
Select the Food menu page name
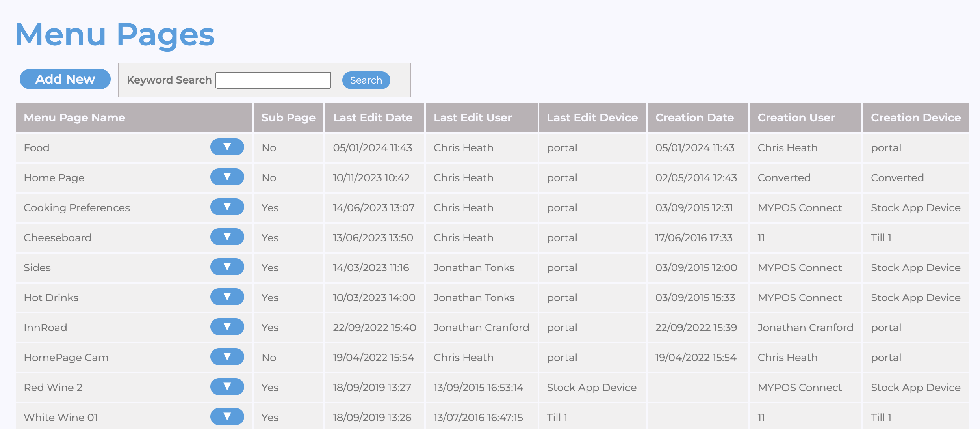[x=37, y=148]
